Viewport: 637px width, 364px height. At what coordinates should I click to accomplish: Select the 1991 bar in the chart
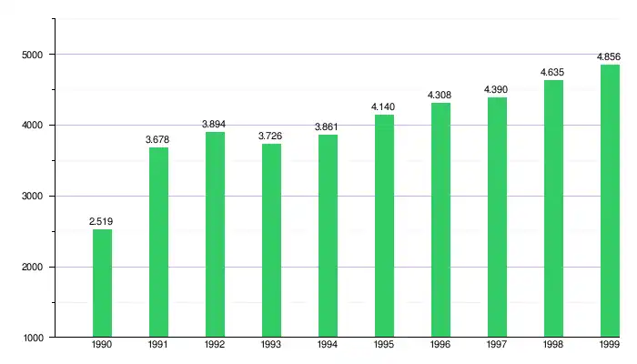click(158, 242)
